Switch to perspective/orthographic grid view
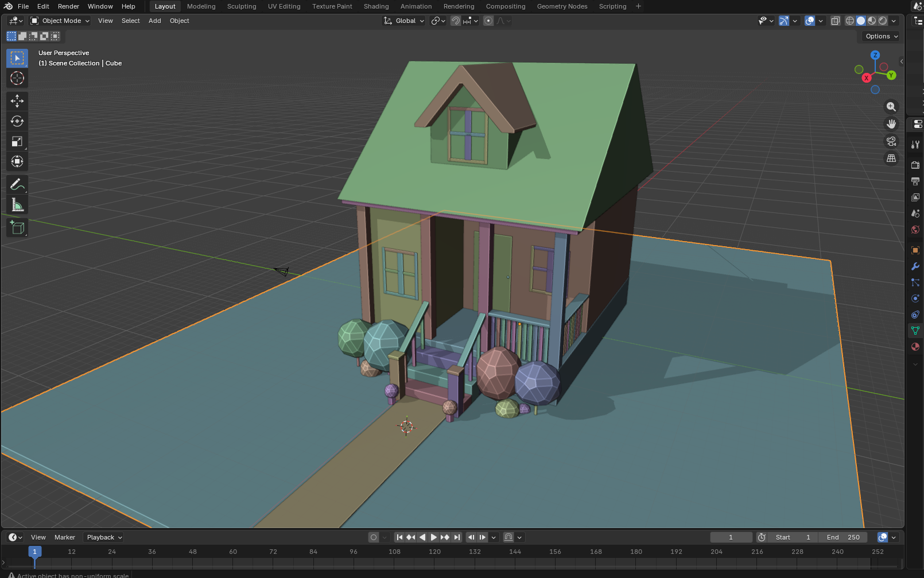Screen dimensions: 924x578 tap(891, 158)
